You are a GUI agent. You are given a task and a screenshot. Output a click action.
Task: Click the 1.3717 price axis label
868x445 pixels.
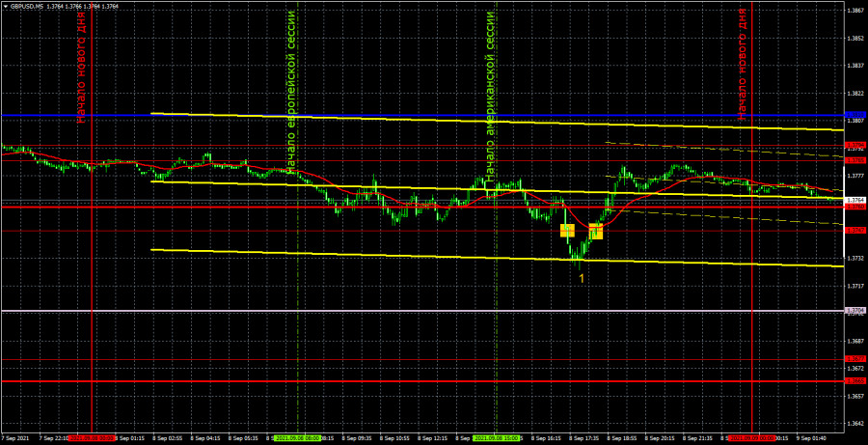[854, 286]
